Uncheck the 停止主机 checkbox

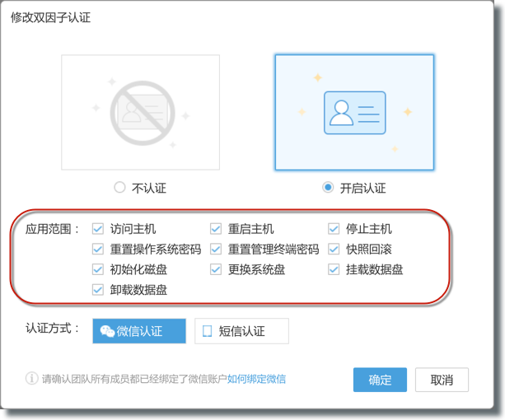(334, 229)
